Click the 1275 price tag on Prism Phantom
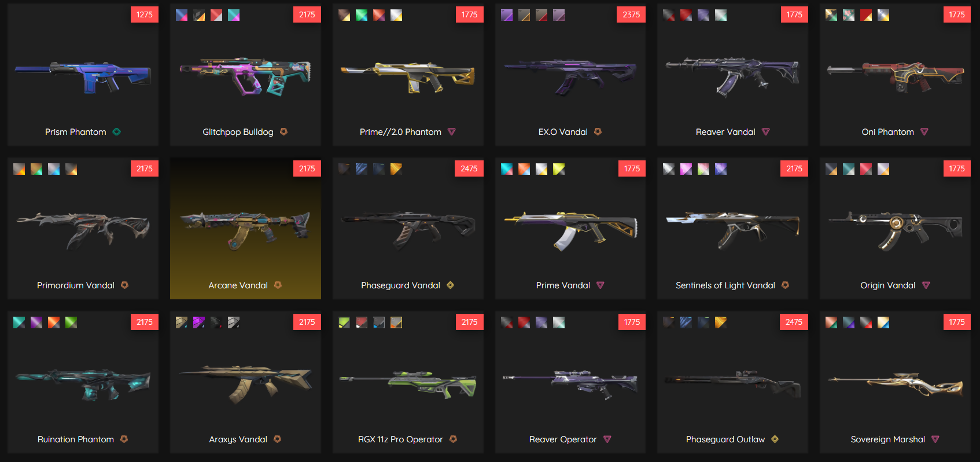Screen dimensions: 980x462 (145, 14)
